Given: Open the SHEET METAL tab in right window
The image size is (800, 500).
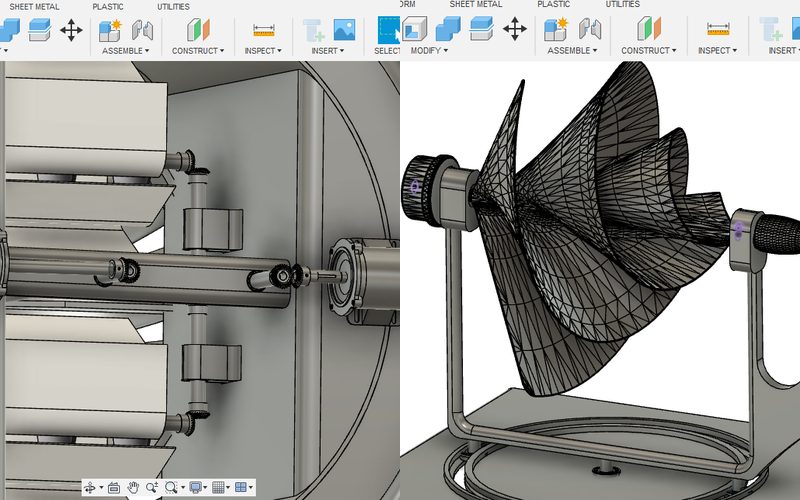Looking at the screenshot, I should tap(476, 4).
